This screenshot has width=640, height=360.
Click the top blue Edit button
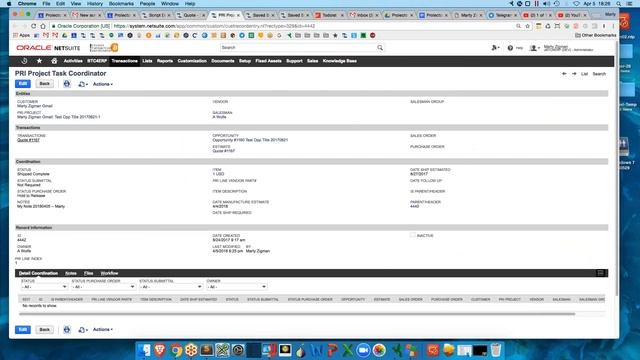pyautogui.click(x=23, y=84)
